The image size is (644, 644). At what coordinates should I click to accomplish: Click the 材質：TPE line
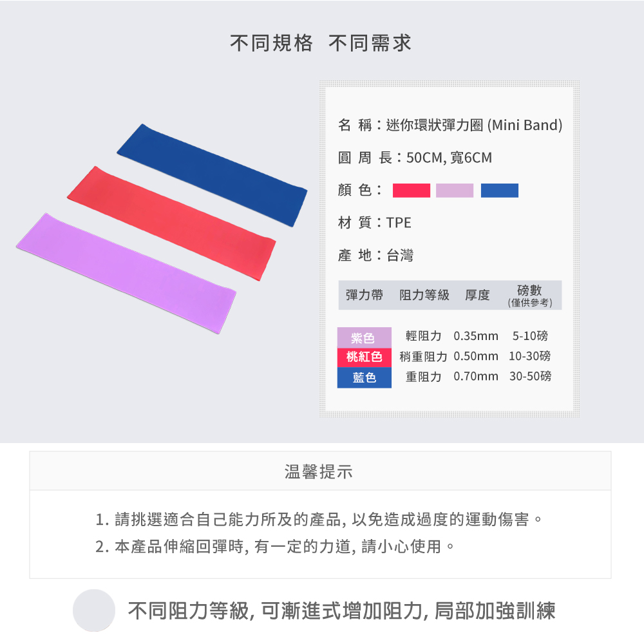pyautogui.click(x=374, y=223)
